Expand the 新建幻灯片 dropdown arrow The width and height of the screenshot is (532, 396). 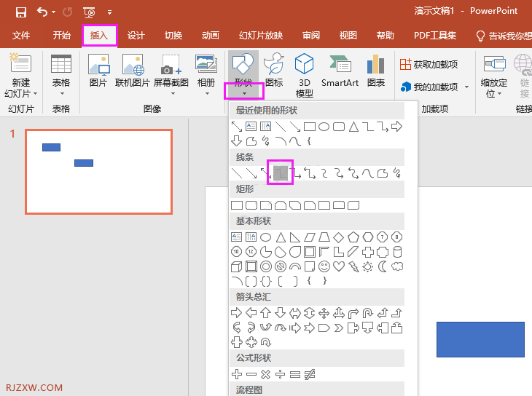pos(35,94)
